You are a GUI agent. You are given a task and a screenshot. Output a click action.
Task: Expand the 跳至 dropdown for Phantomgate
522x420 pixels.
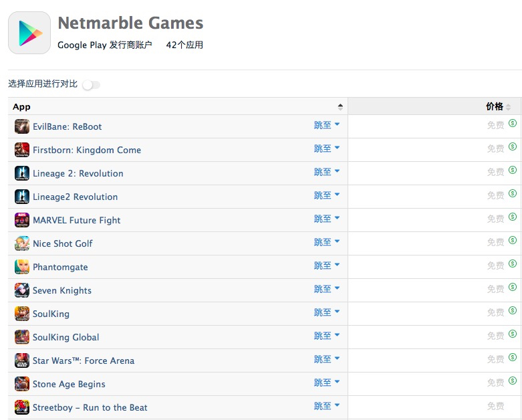point(327,266)
